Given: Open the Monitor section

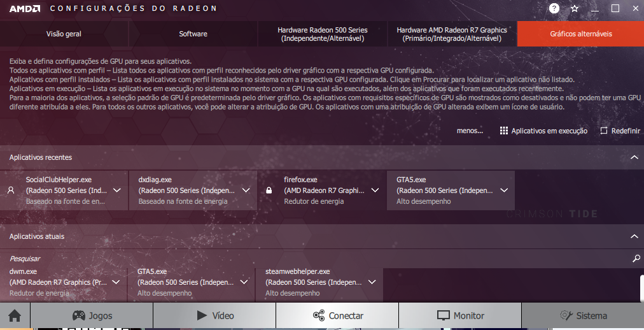Looking at the screenshot, I should click(x=460, y=315).
